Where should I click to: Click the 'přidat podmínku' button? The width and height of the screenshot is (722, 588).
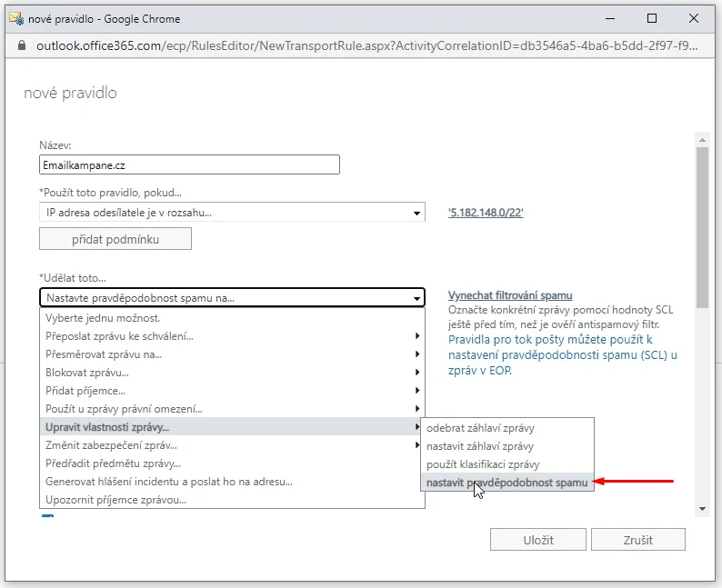pos(115,239)
